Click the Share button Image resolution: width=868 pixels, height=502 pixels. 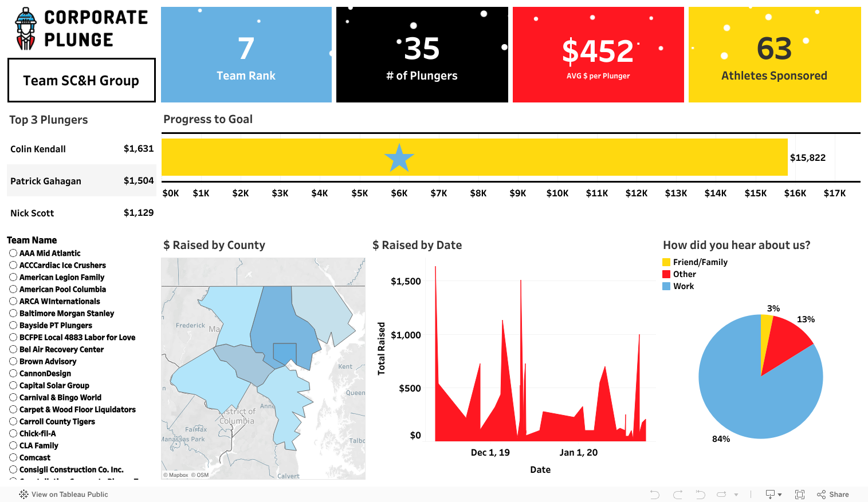pos(833,495)
